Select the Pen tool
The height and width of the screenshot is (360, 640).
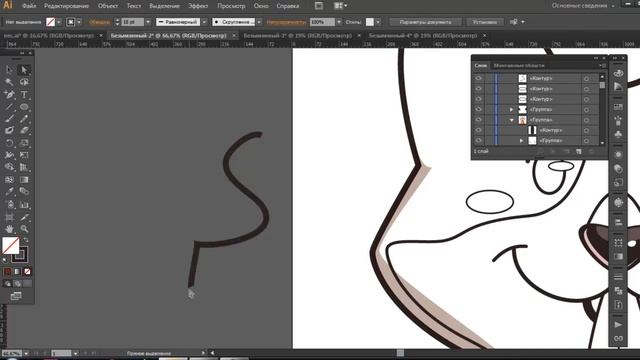pyautogui.click(x=9, y=94)
